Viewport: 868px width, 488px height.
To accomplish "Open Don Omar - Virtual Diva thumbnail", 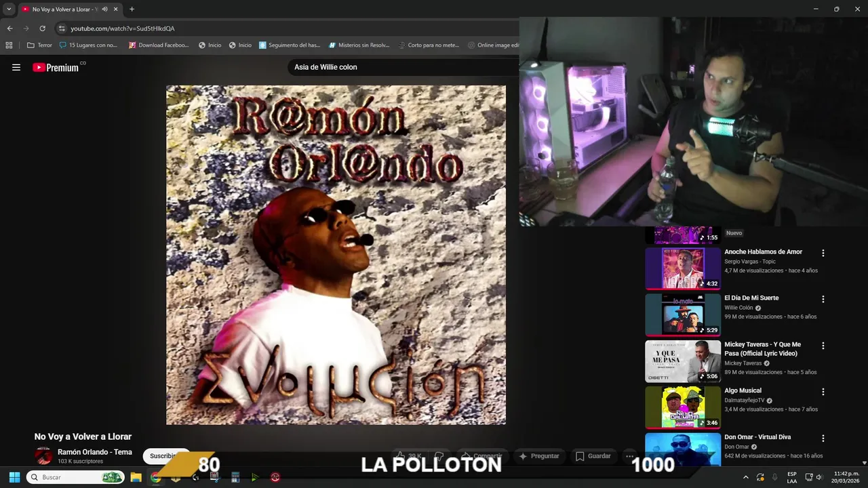I will (683, 449).
